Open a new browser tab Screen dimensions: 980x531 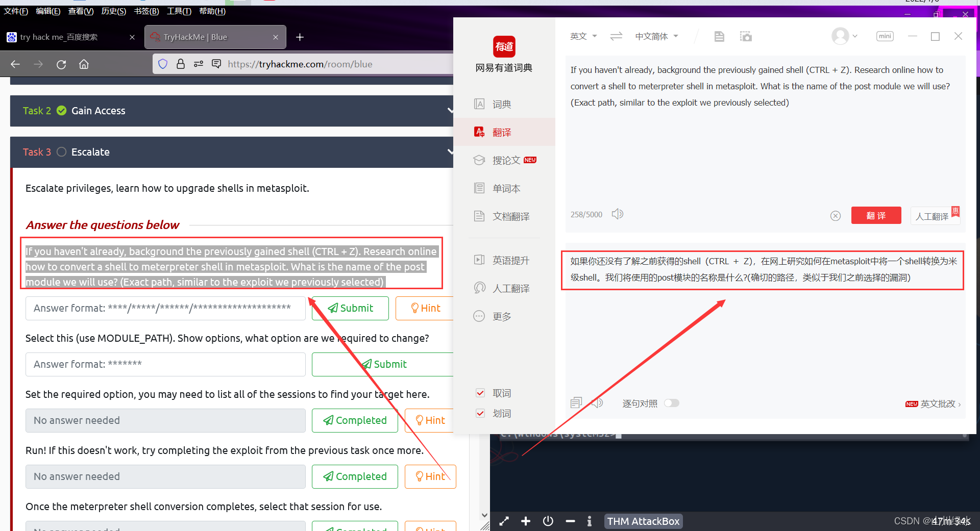[x=300, y=37]
